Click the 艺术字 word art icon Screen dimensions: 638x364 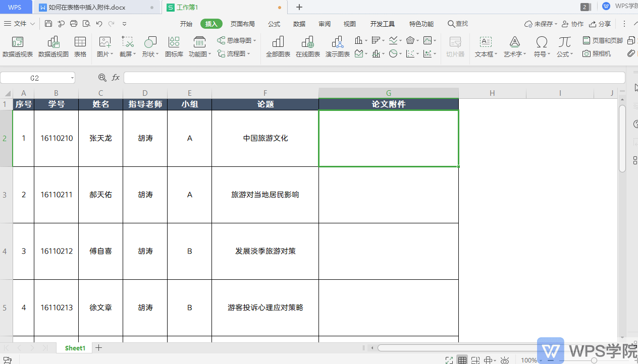click(515, 41)
